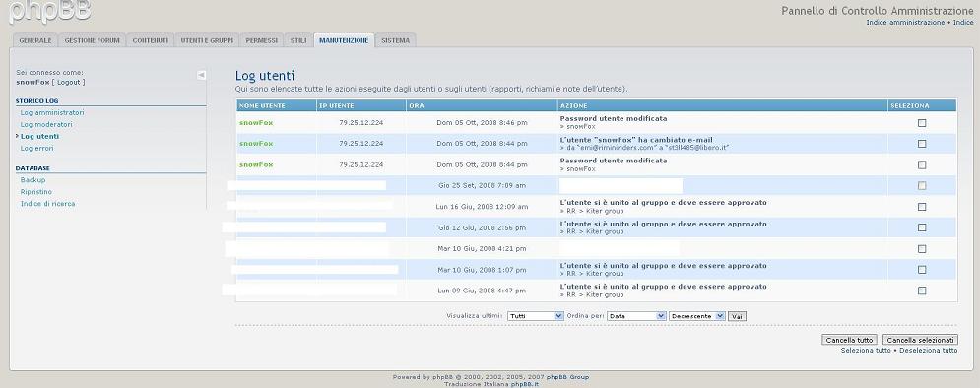Click the phpBB Group footer link

click(567, 377)
